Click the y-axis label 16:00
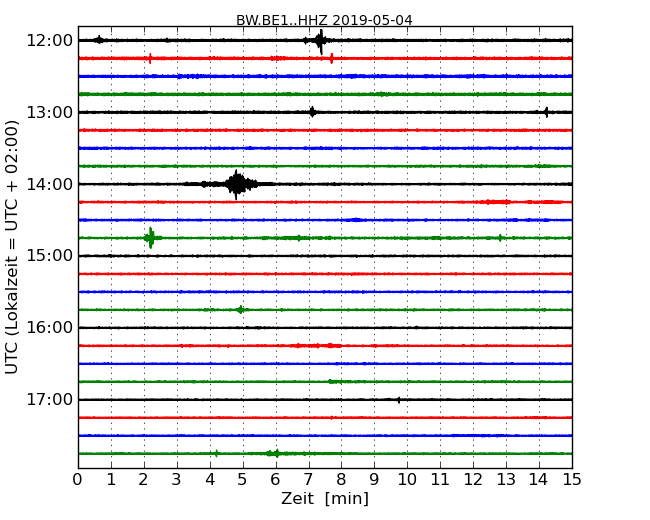This screenshot has height=520, width=650. pos(49,328)
